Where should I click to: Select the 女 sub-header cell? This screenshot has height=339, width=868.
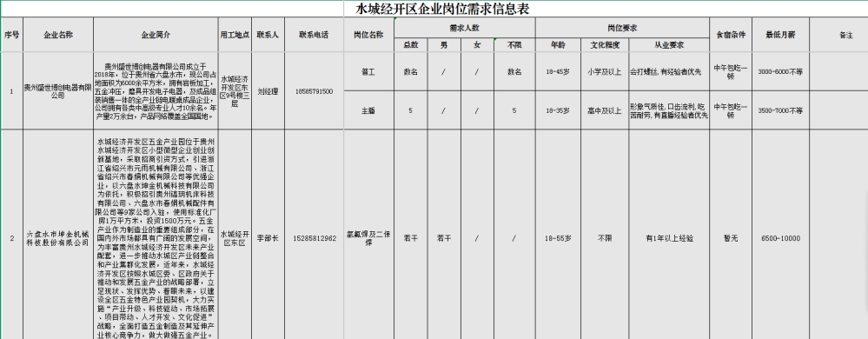click(x=477, y=45)
